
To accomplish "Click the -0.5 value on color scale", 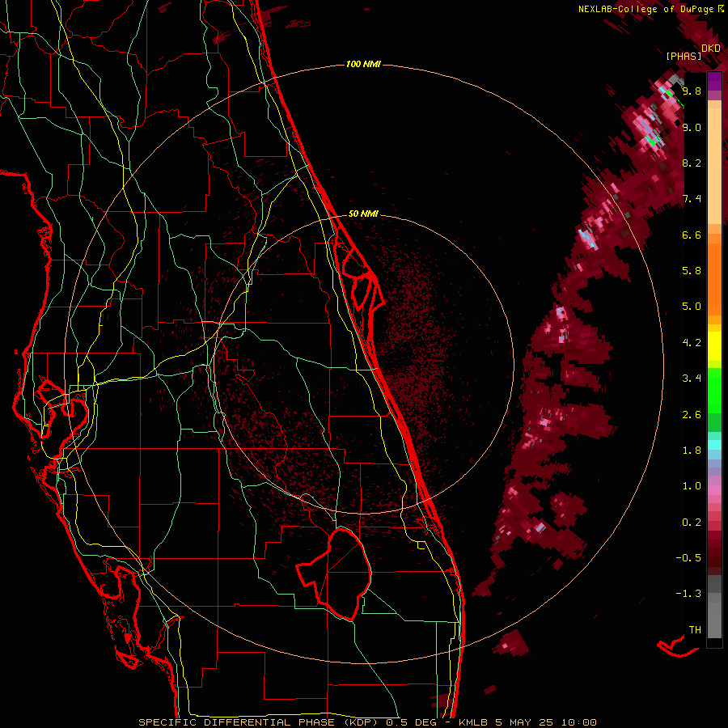I will coord(688,558).
